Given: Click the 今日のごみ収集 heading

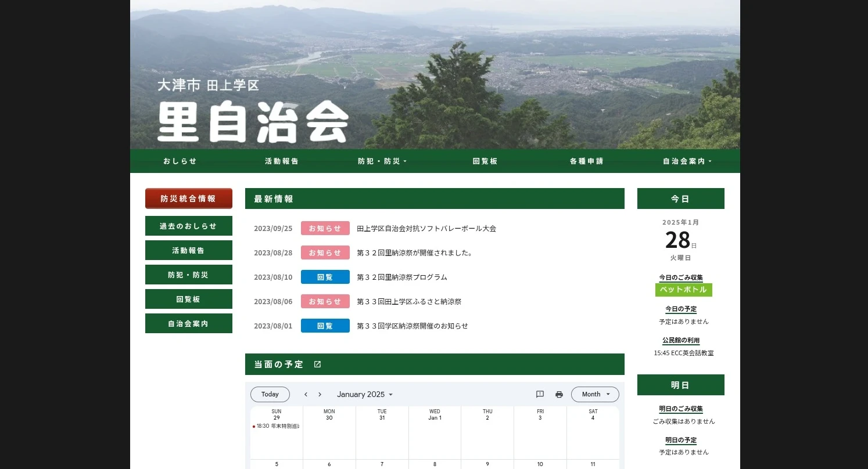Looking at the screenshot, I should click(x=681, y=277).
